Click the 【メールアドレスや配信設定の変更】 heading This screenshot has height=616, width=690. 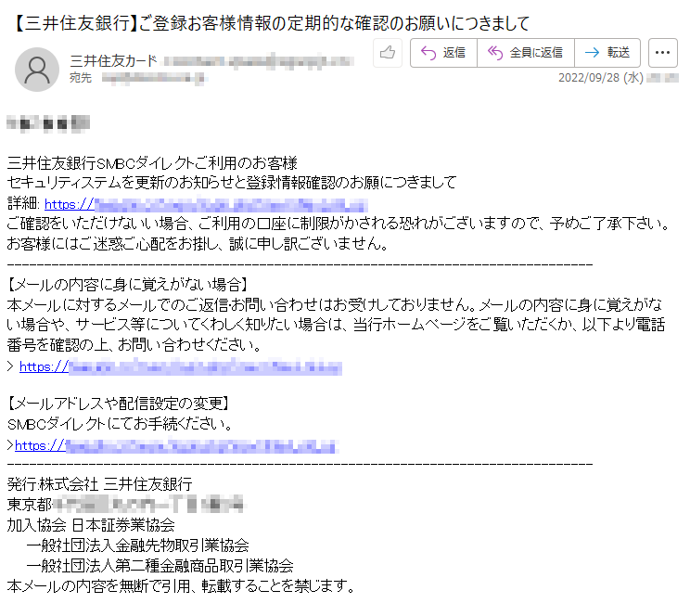[x=119, y=404]
